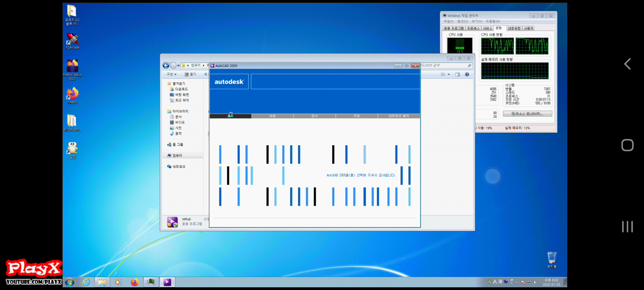Expand the 구성 dropdown in Explorer

point(172,74)
